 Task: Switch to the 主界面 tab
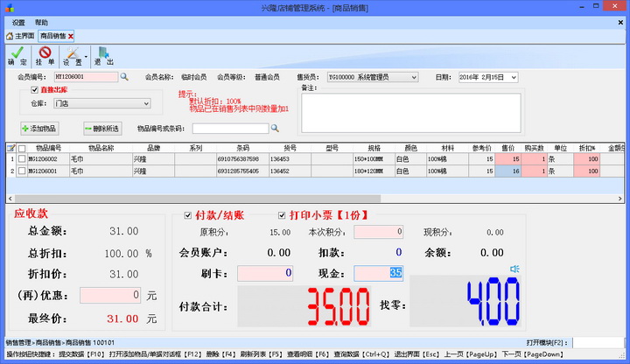pos(21,36)
